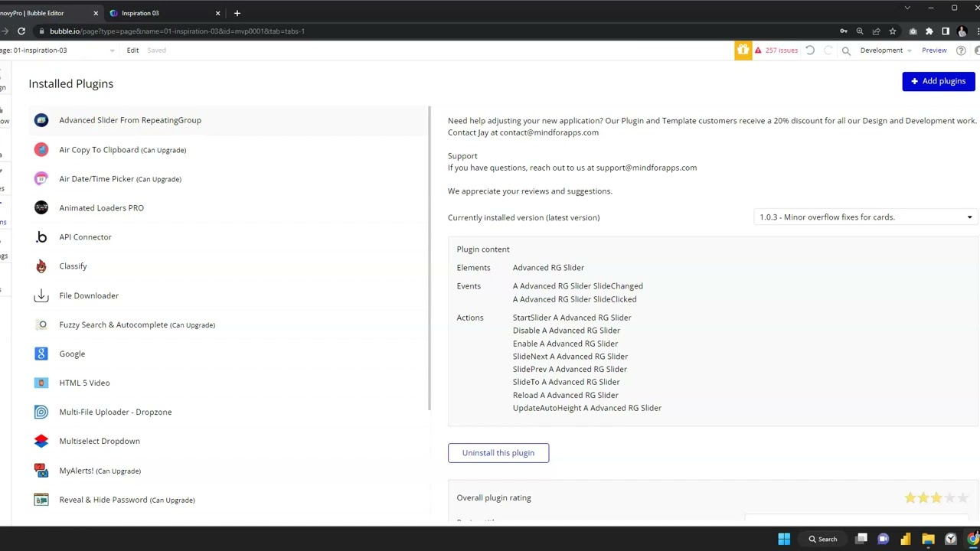Open the Teams chat taskbar icon
The height and width of the screenshot is (551, 980).
[884, 539]
